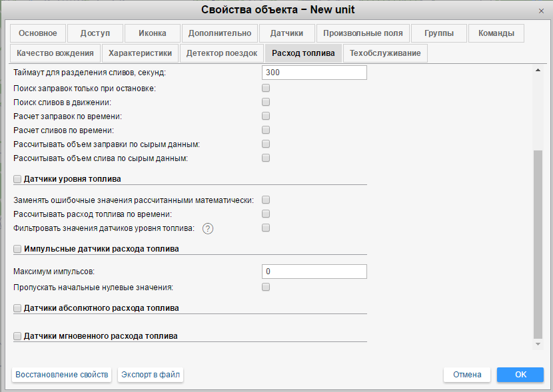Click the Экспорт в файл button

coord(151,375)
